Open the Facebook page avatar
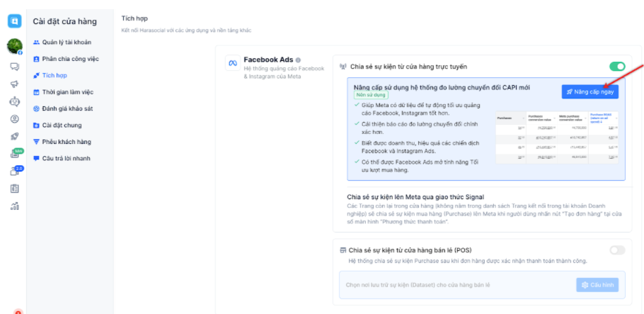 pos(15,46)
